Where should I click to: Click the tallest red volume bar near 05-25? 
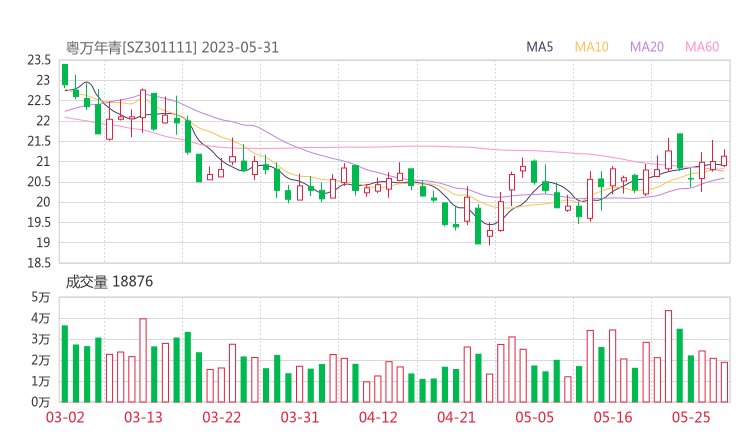tap(669, 356)
